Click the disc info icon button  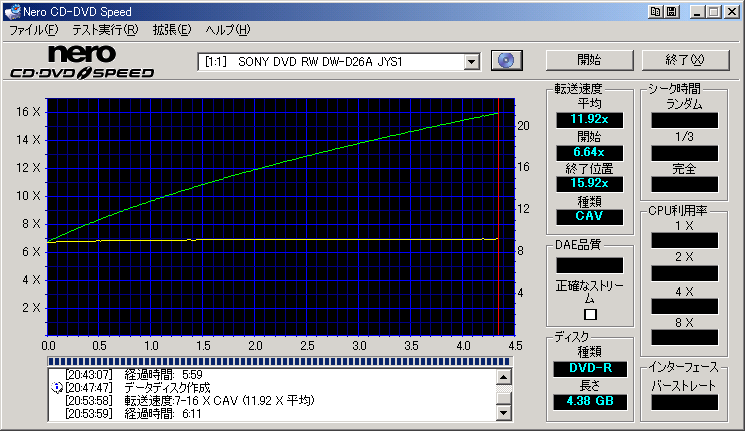point(506,60)
